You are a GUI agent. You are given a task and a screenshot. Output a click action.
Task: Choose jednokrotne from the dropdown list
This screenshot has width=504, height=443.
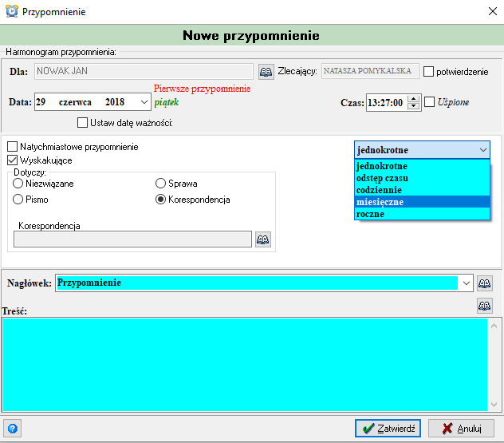click(x=422, y=166)
